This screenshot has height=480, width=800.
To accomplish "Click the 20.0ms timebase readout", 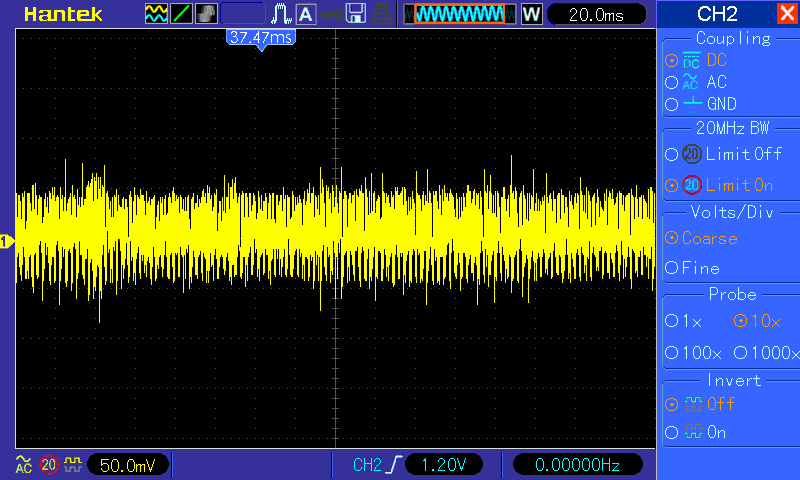I will (x=596, y=14).
